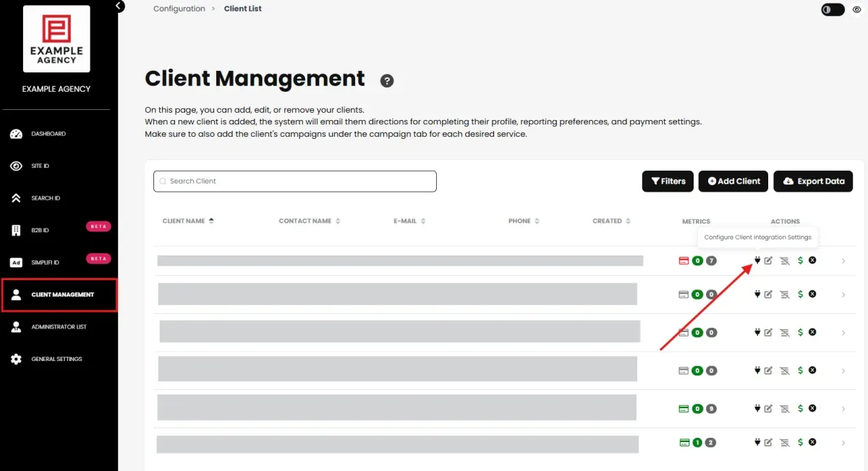Viewport: 868px width, 471px height.
Task: Click remove X icon in 1/2 metrics row
Action: click(x=812, y=441)
